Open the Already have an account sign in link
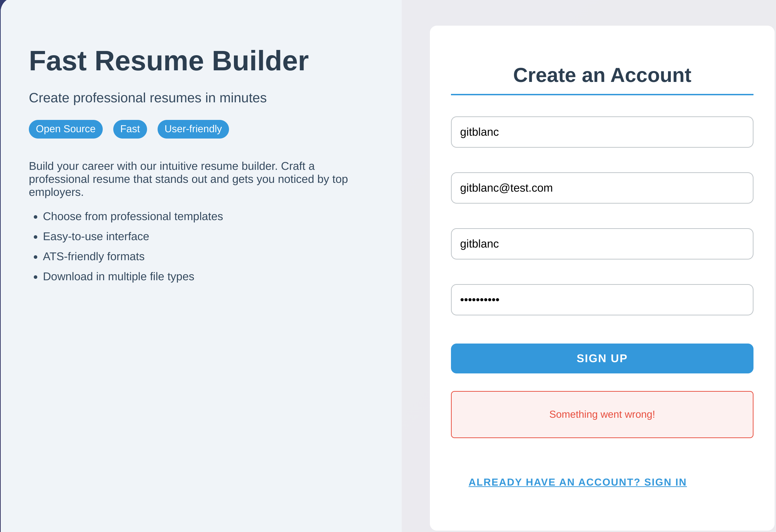 click(577, 482)
